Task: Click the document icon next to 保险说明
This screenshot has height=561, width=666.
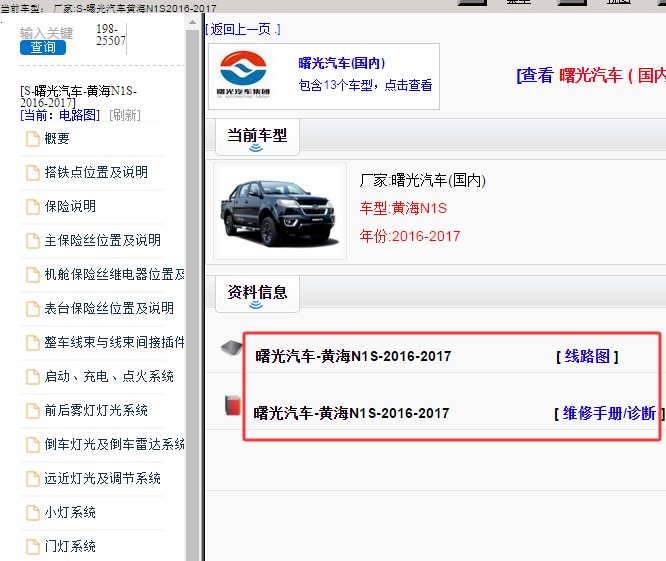Action: point(33,207)
